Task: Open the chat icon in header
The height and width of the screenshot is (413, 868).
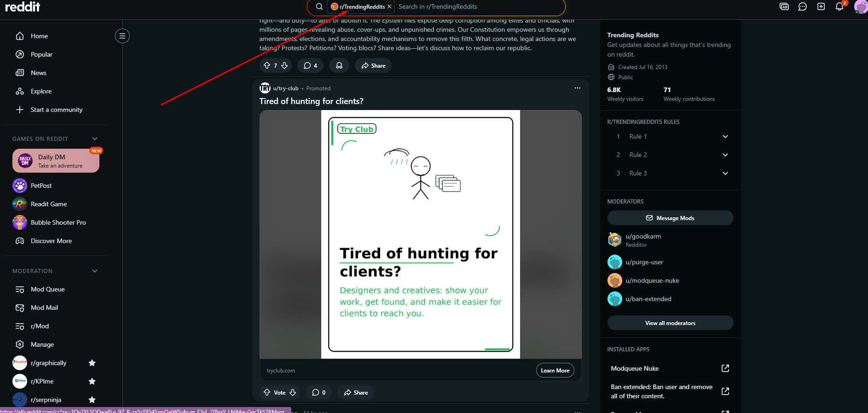Action: click(803, 6)
